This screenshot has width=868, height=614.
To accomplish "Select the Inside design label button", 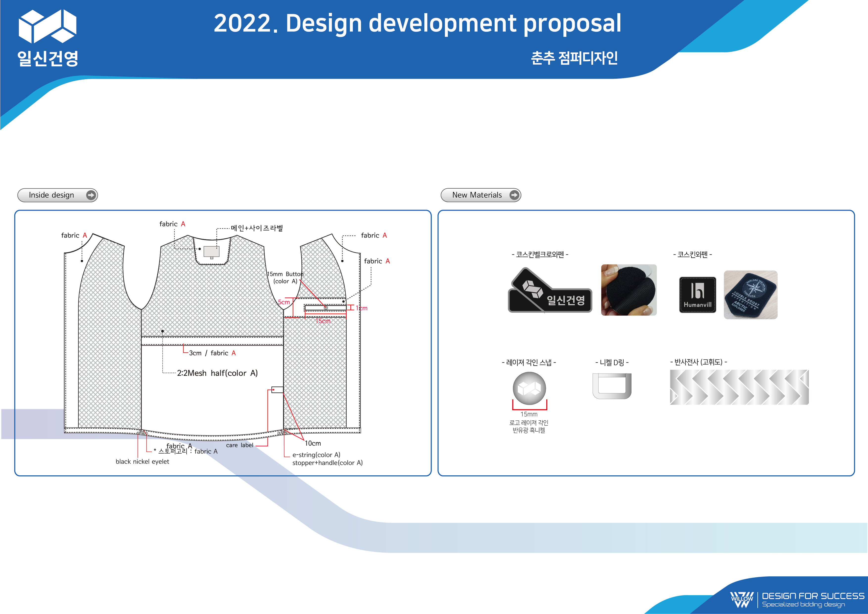I will point(52,195).
